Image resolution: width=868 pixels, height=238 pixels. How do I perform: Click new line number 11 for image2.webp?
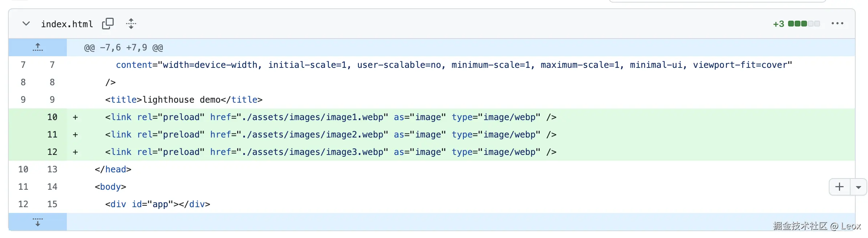52,135
